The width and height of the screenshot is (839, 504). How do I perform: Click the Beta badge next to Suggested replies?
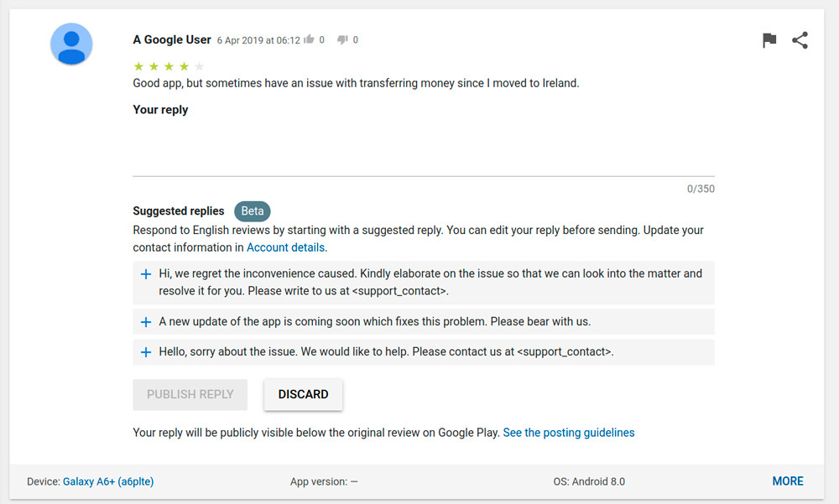coord(252,211)
